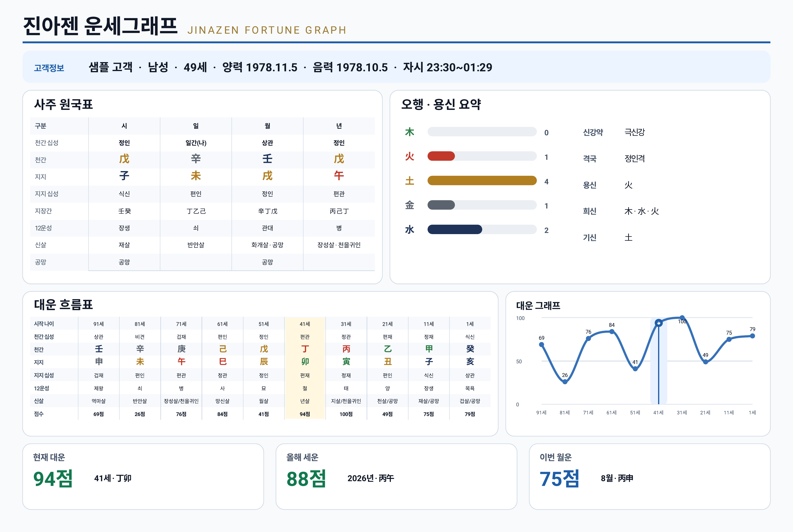Click the 화개살 · 공망 cell
The width and height of the screenshot is (793, 532).
click(x=267, y=245)
